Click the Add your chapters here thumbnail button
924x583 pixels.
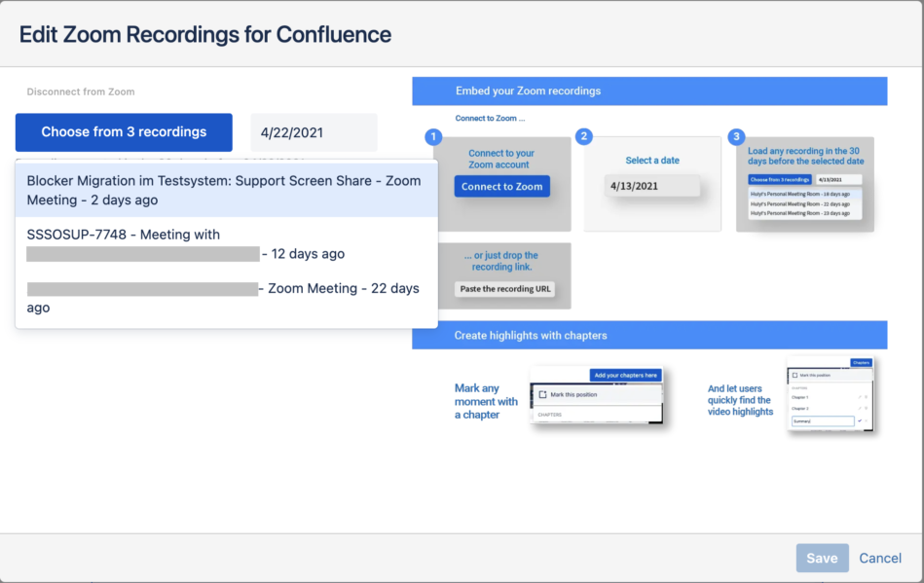click(625, 375)
